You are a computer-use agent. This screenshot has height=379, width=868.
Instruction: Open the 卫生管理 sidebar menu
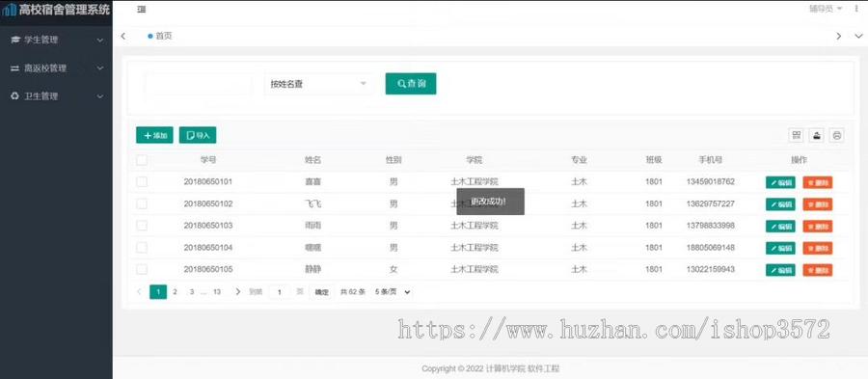[57, 96]
